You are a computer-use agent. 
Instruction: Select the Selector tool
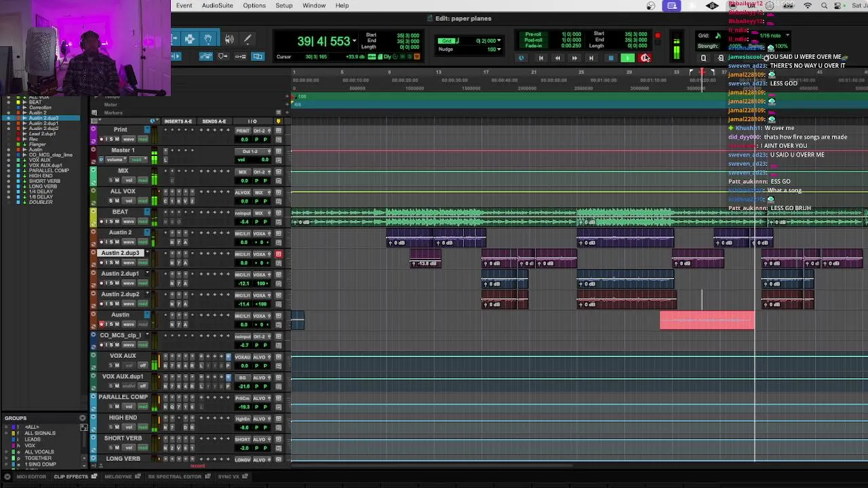click(190, 39)
